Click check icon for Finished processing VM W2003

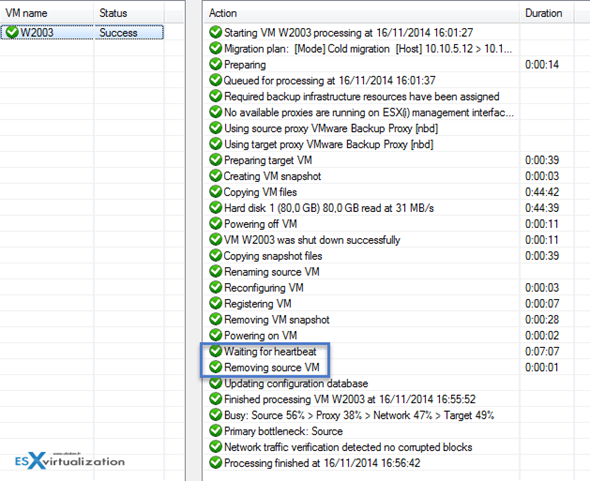[x=216, y=399]
